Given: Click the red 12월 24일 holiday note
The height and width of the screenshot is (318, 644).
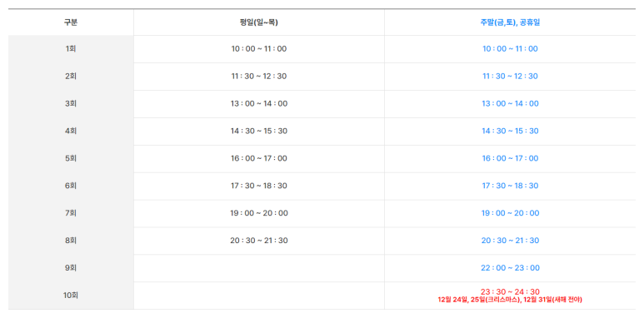Looking at the screenshot, I should click(510, 300).
